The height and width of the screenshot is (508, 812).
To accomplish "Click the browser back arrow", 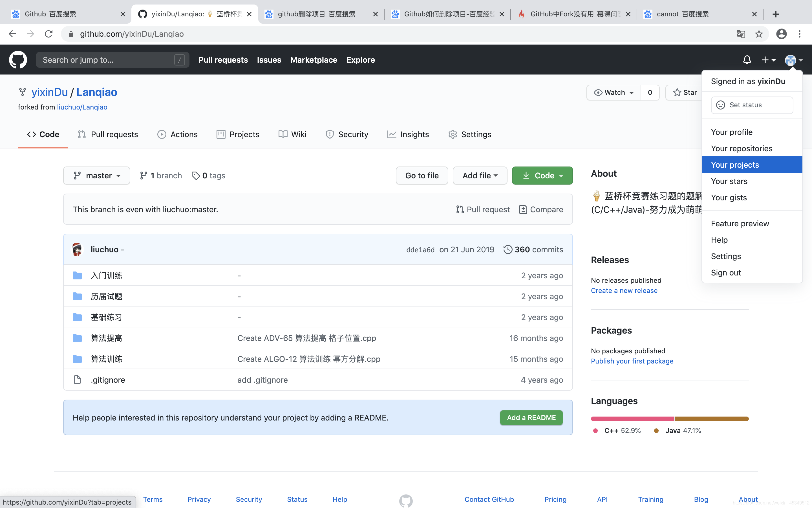I will pyautogui.click(x=12, y=34).
